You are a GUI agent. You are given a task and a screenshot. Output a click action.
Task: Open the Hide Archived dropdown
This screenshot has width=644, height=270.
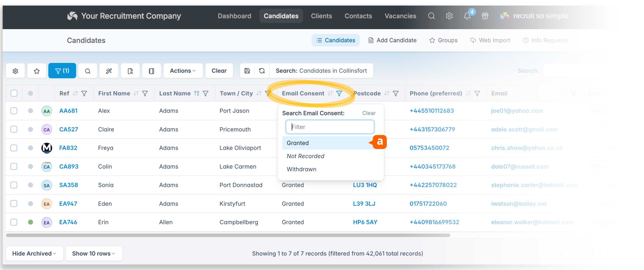click(x=34, y=253)
